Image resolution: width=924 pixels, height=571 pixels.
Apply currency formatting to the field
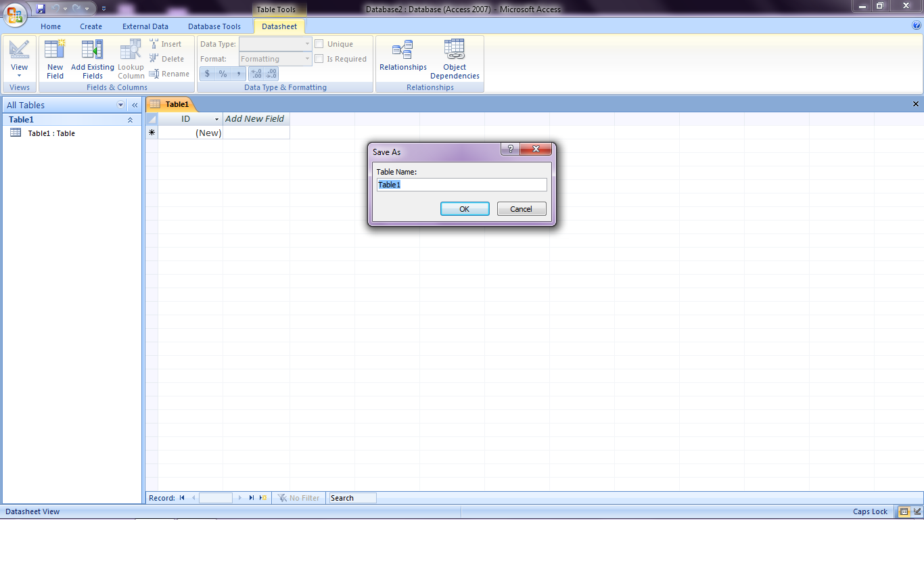pyautogui.click(x=207, y=73)
